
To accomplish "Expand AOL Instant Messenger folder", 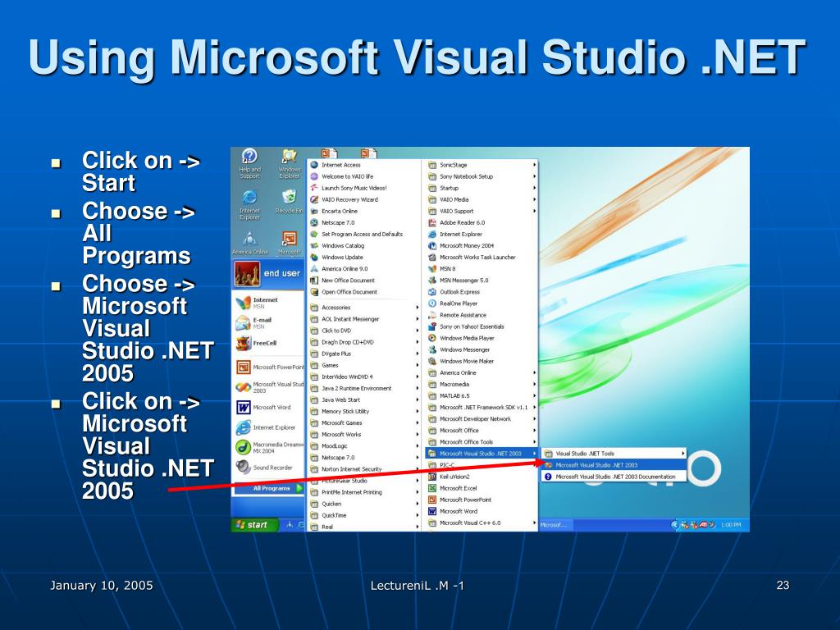I will (x=363, y=319).
